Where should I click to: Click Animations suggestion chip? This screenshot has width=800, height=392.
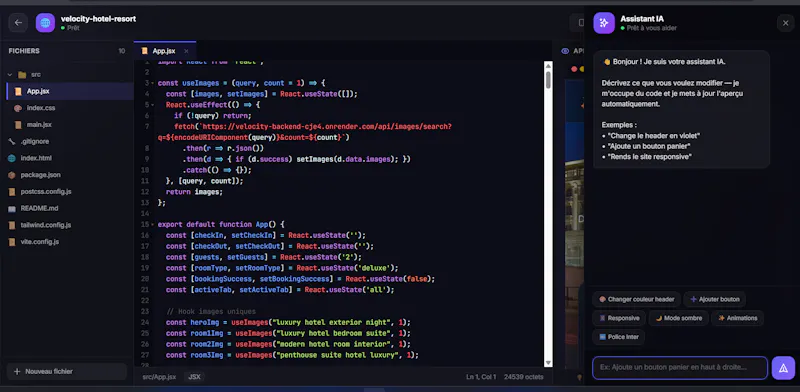coord(737,318)
